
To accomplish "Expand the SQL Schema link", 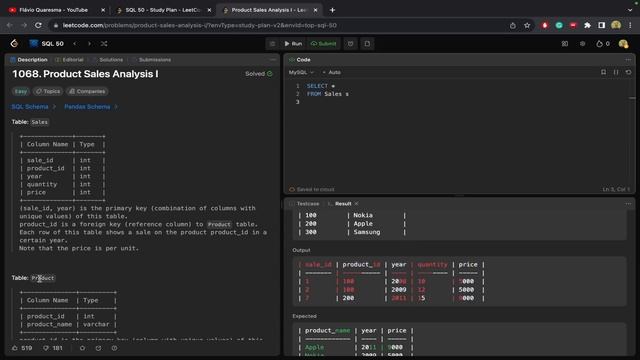I will point(33,107).
